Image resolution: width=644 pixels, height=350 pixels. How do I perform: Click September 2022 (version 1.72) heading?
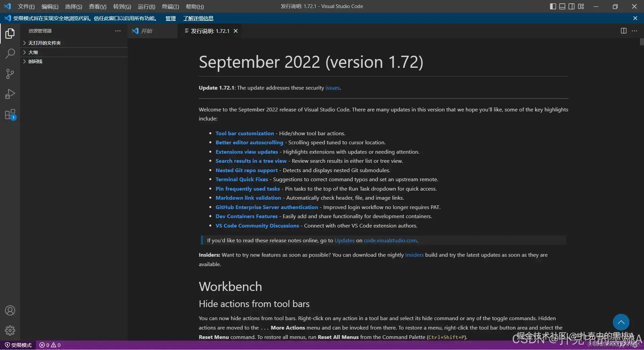point(311,62)
